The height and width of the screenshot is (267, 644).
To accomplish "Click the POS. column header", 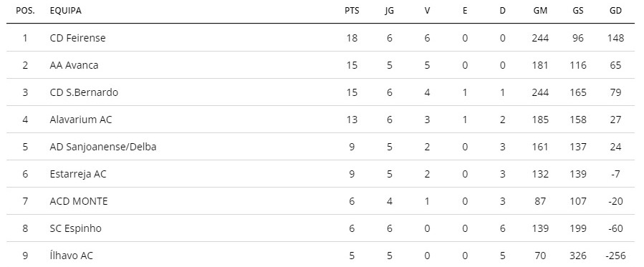I will click(x=25, y=11).
